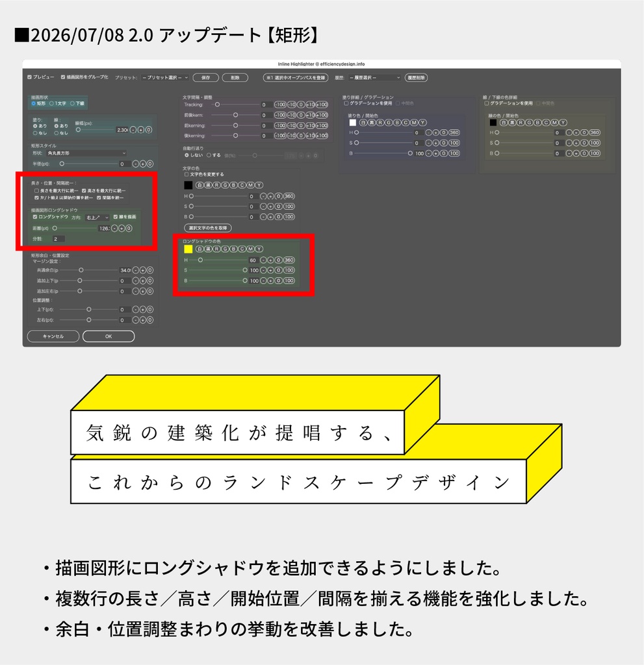Viewport: 644px width, 665px height.
Task: Select する for 自動行送り
Action: [x=209, y=155]
